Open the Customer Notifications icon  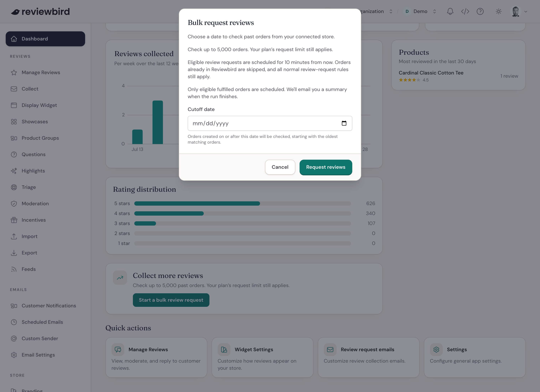14,306
